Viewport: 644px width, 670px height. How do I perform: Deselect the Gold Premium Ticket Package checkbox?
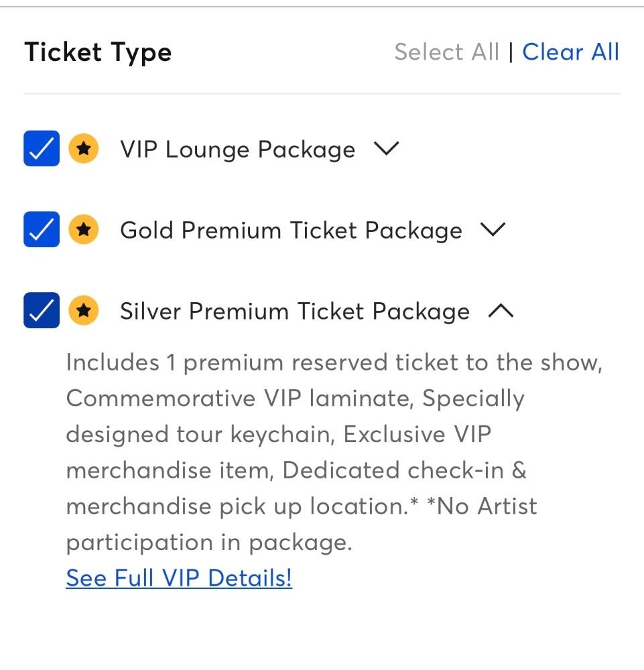pyautogui.click(x=42, y=229)
